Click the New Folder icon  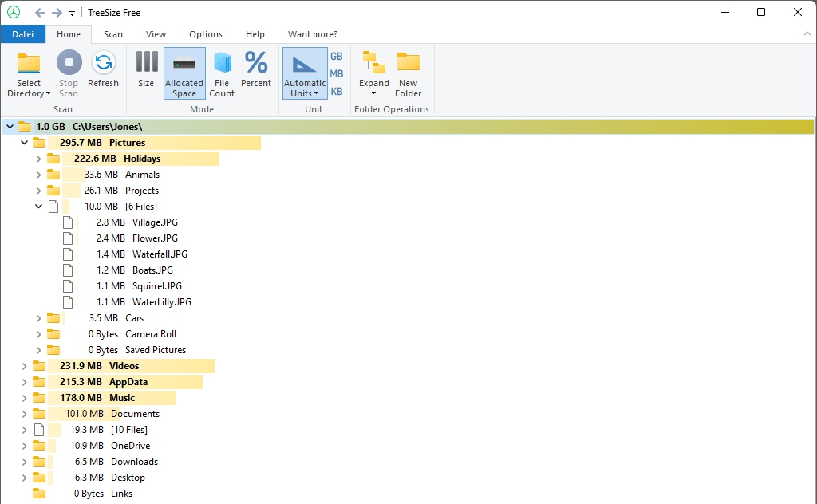click(x=408, y=64)
